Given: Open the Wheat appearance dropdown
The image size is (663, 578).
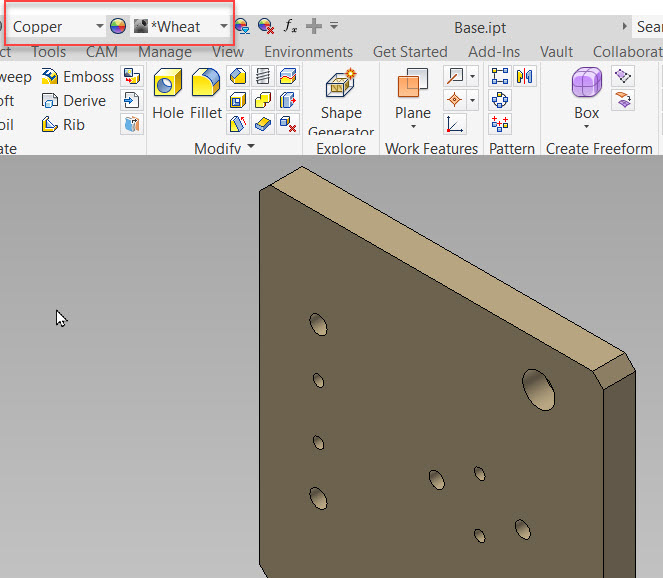Looking at the screenshot, I should 224,27.
